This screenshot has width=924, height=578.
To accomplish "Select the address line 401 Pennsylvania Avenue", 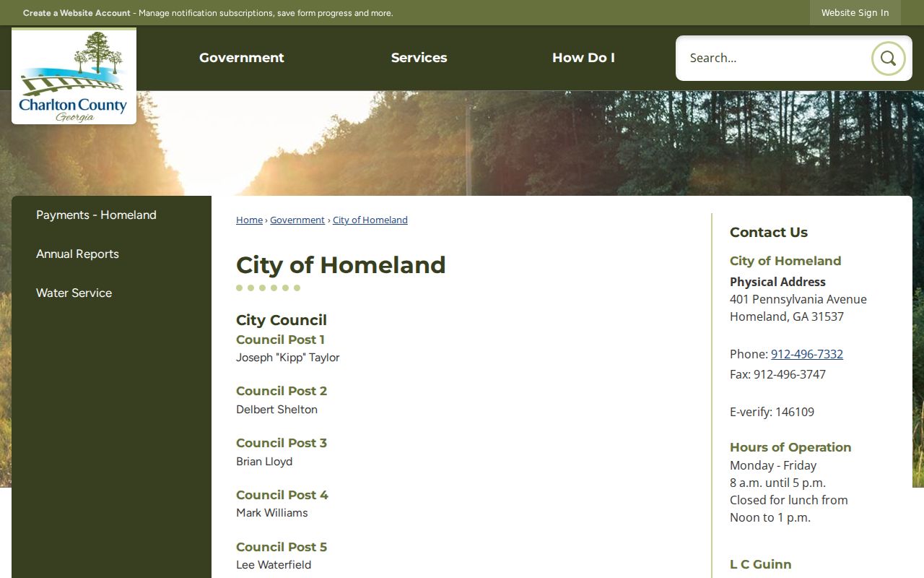I will tap(798, 299).
